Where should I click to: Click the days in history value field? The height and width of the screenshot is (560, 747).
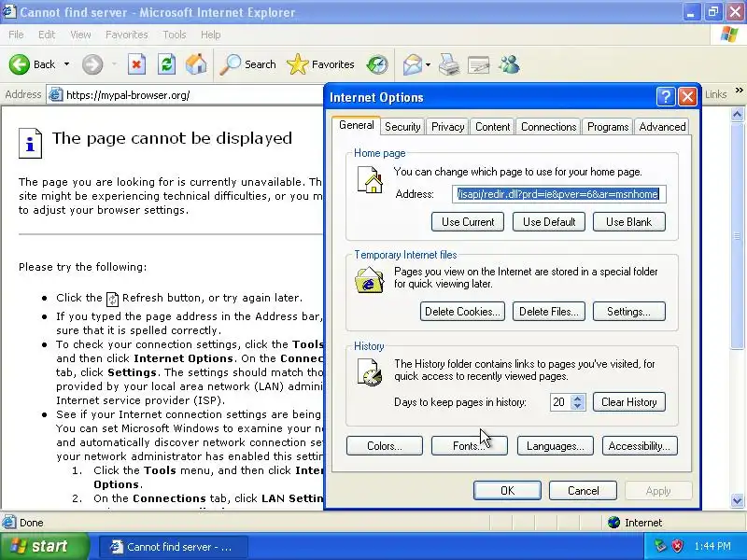pyautogui.click(x=560, y=402)
